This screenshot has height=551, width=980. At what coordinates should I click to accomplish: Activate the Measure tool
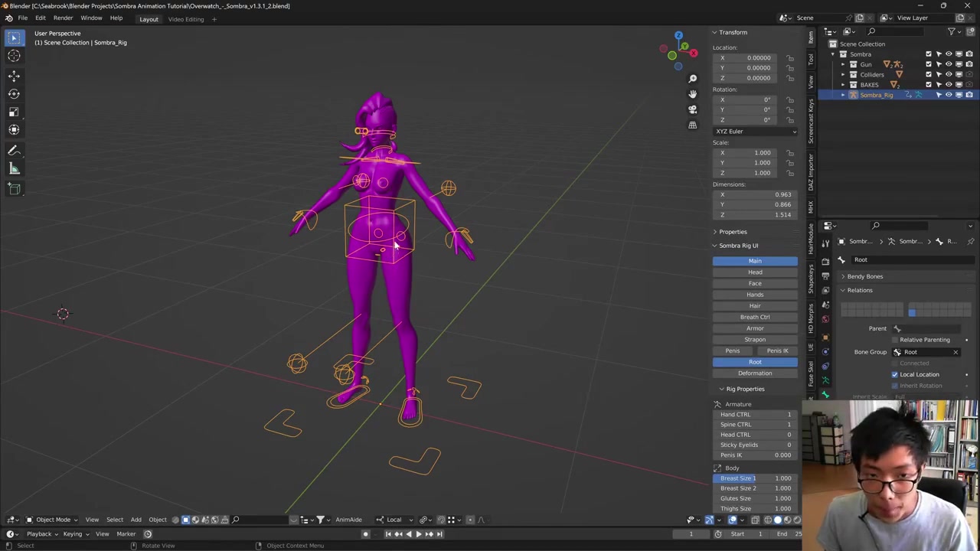tap(14, 169)
